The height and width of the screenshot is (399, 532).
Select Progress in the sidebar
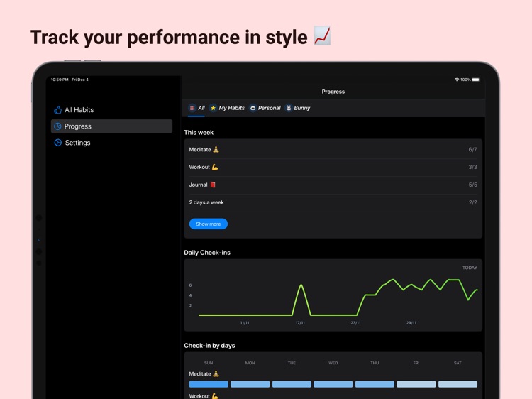111,126
